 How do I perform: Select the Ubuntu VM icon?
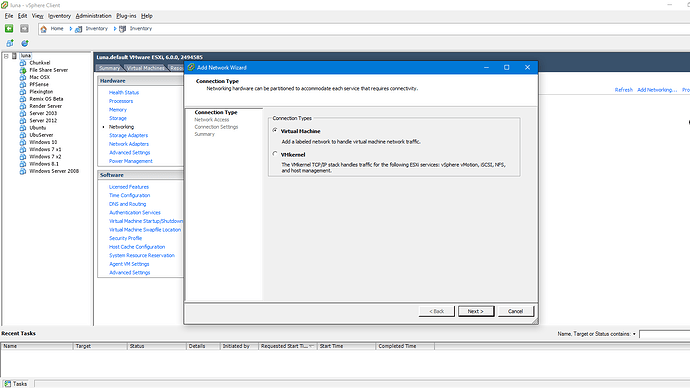[23, 128]
